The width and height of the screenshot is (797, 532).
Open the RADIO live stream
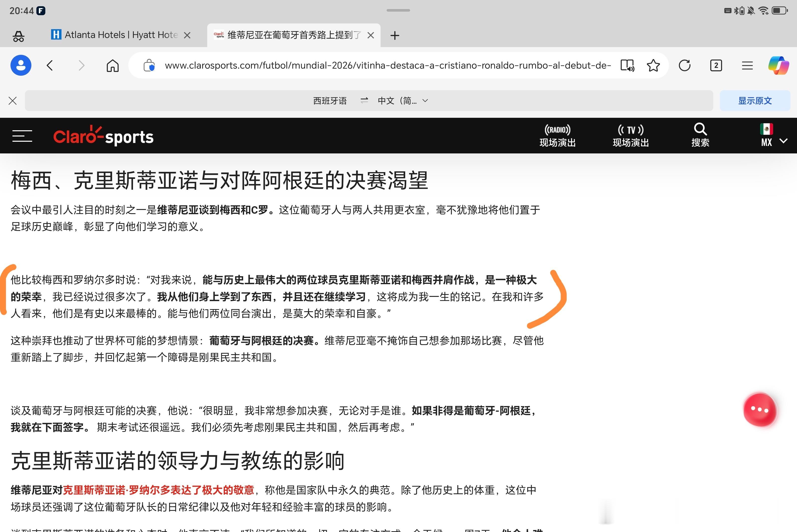point(557,136)
